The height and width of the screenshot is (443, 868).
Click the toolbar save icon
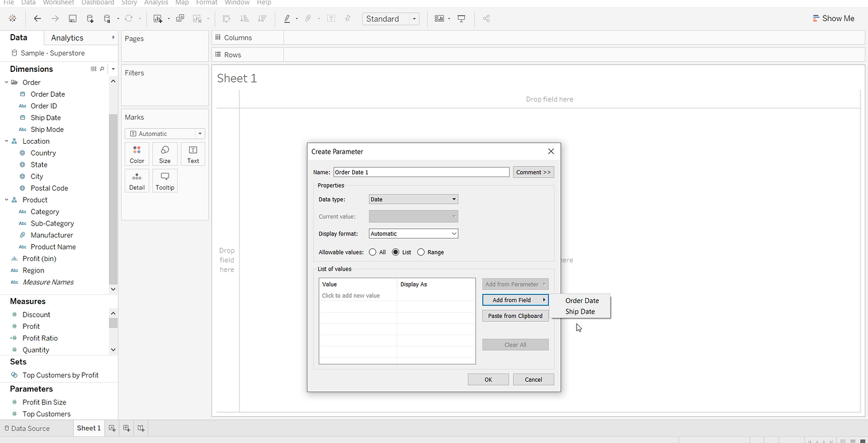coord(73,19)
